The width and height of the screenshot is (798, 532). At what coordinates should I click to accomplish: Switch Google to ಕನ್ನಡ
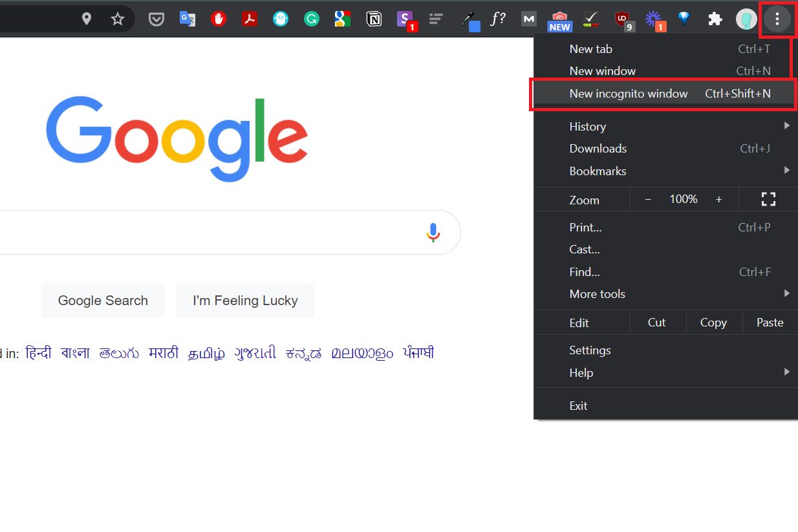coord(304,354)
